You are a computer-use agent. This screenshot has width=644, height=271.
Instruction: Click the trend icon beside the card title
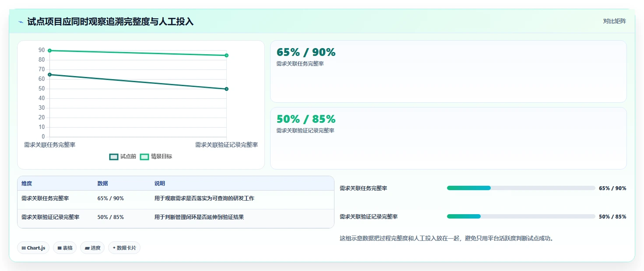[x=21, y=22]
